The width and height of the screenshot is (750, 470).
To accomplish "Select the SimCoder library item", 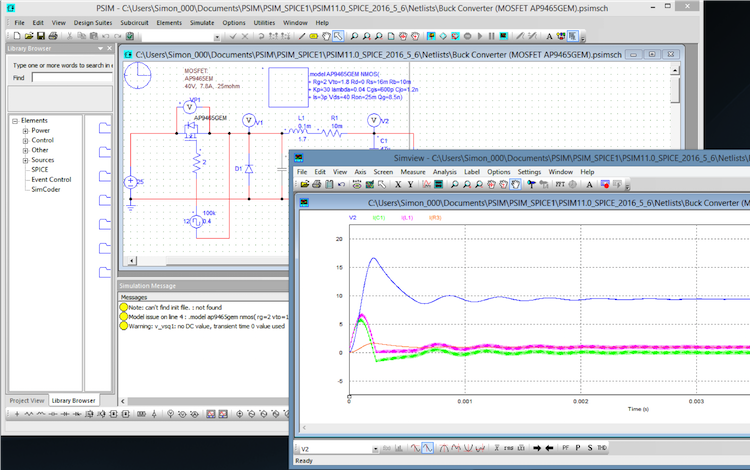I will coord(46,189).
